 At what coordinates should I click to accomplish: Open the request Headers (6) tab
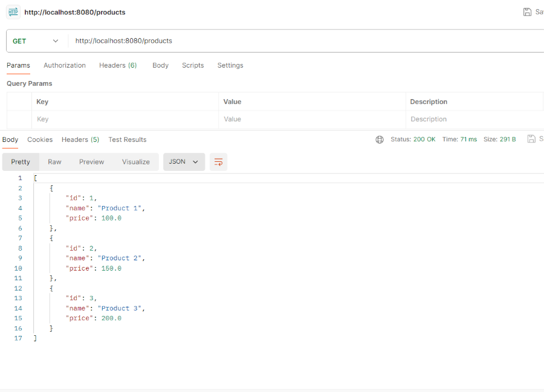coord(118,65)
